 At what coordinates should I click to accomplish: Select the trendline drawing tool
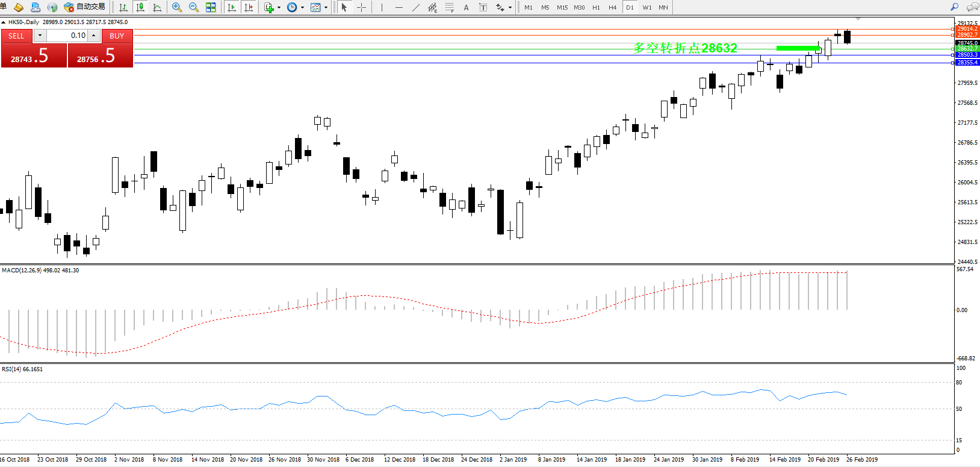pos(415,7)
